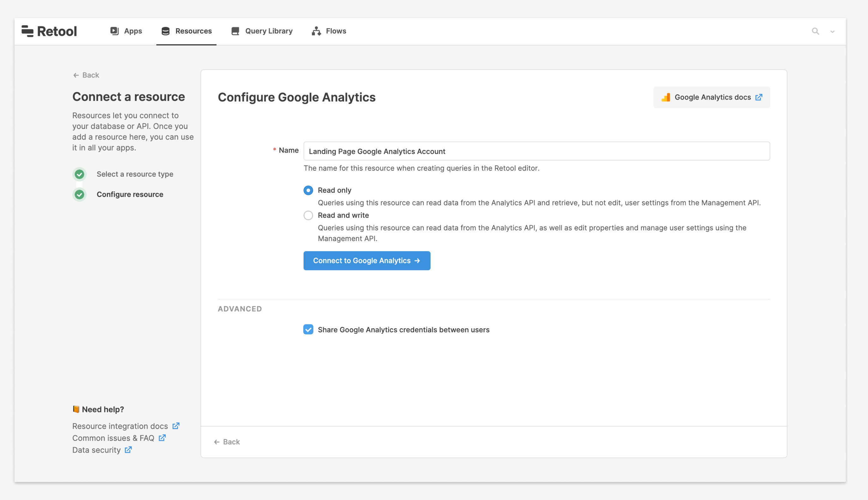868x500 pixels.
Task: Go to the Flows tab
Action: click(x=329, y=31)
